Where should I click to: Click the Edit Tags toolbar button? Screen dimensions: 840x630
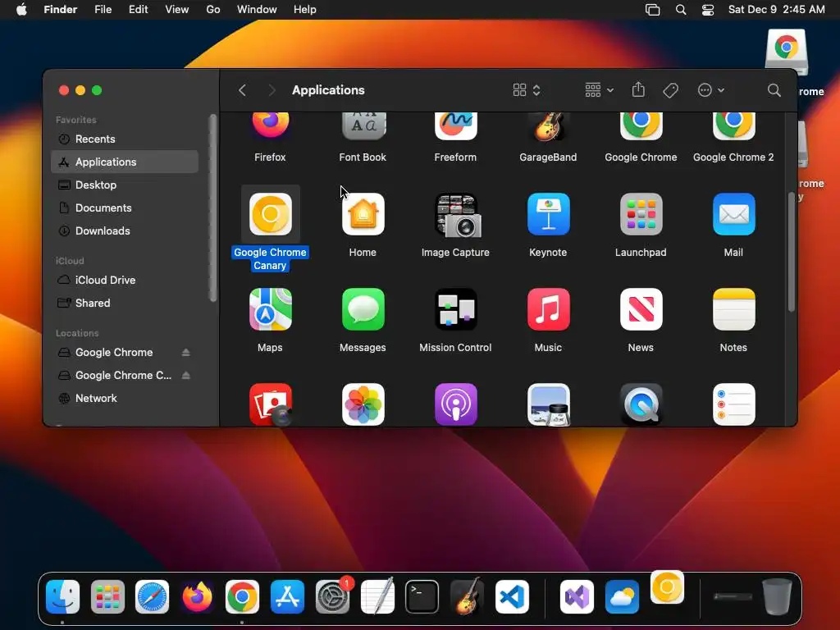coord(670,90)
